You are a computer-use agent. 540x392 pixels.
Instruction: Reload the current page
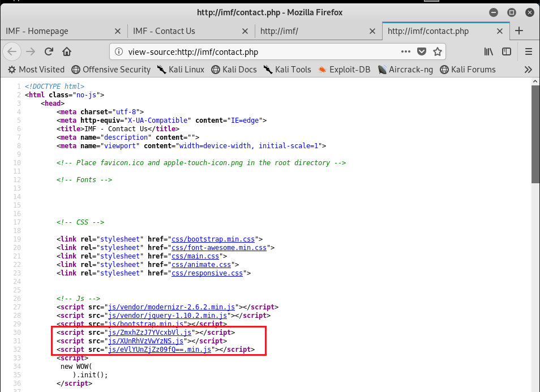[49, 51]
